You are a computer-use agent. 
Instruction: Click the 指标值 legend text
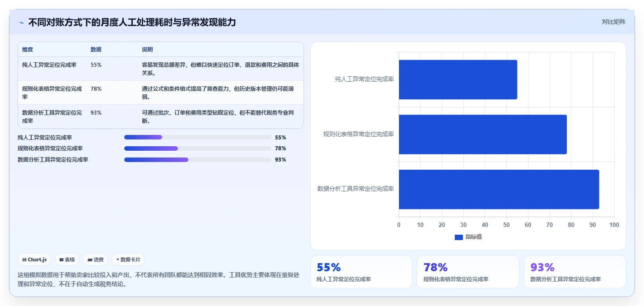(x=474, y=237)
